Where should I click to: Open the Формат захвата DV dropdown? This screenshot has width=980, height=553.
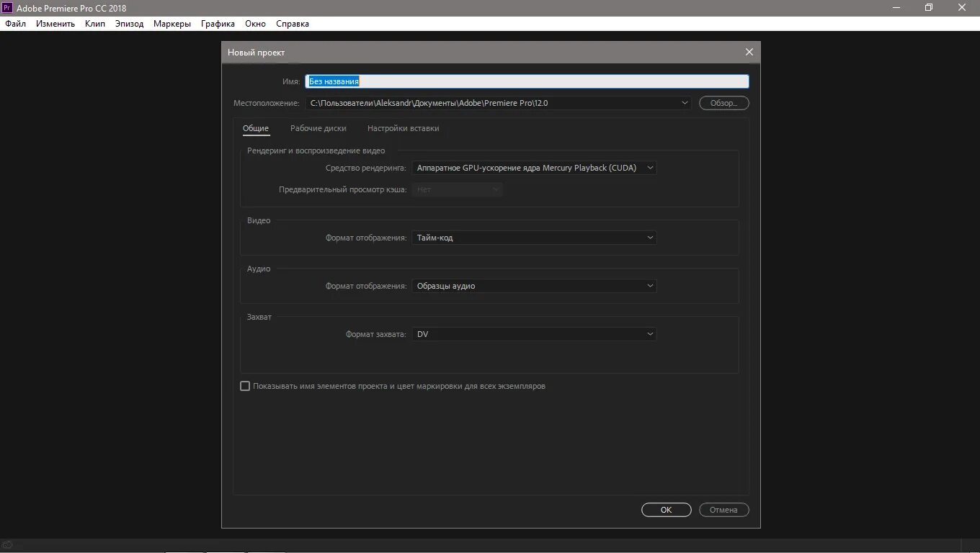[534, 334]
